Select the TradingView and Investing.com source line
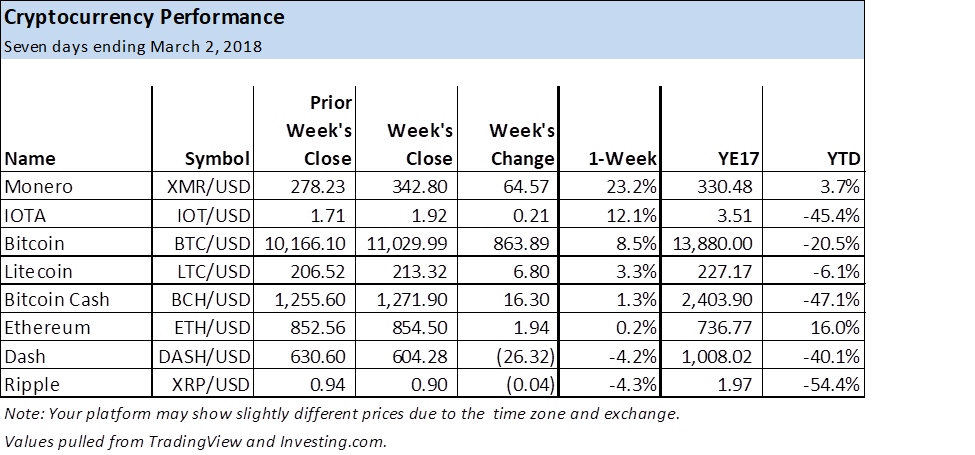This screenshot has height=455, width=975. tap(195, 441)
